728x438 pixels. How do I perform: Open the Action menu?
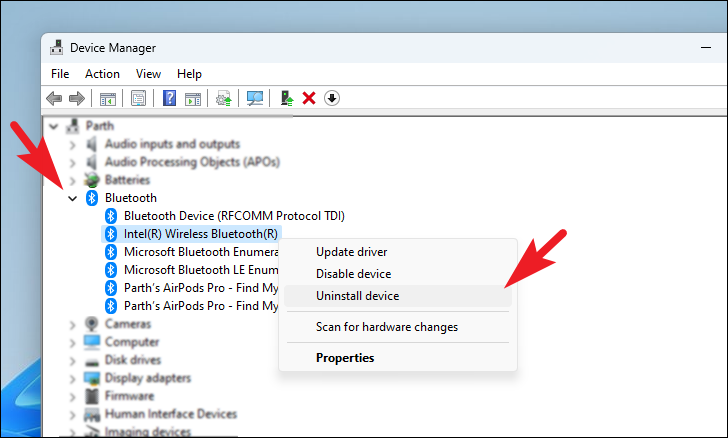[x=102, y=74]
